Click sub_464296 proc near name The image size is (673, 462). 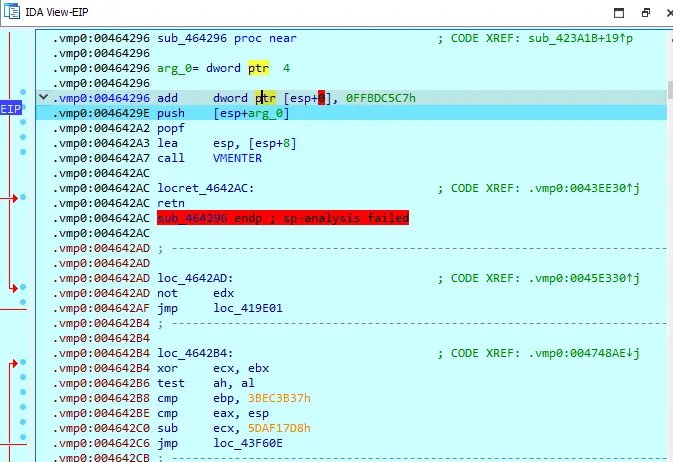tap(192, 38)
